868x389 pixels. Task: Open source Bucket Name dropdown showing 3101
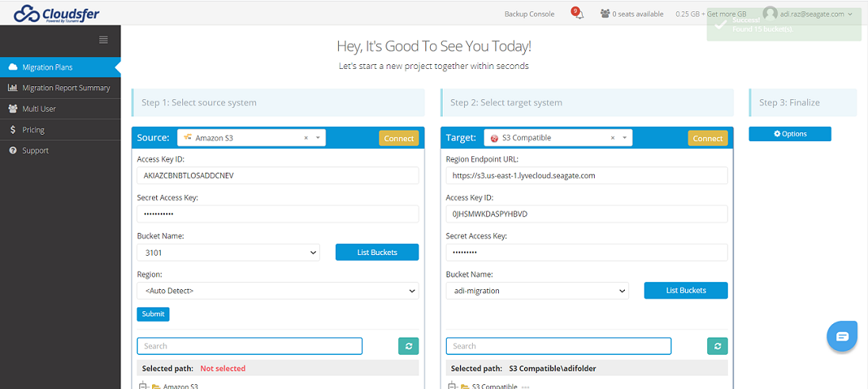pos(228,253)
